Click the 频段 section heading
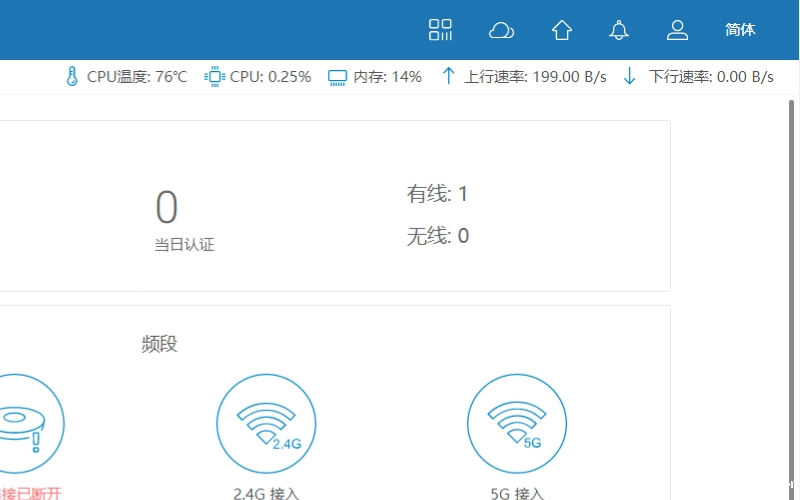 [159, 344]
